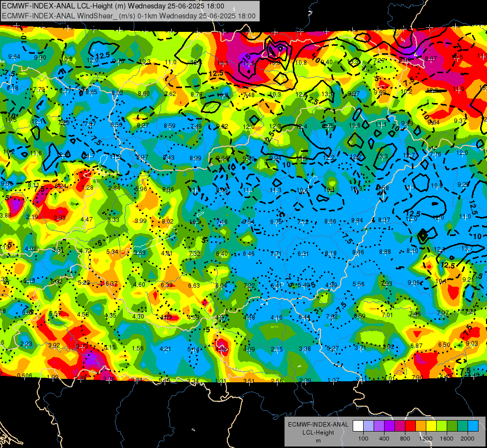Click the 7.62 wind shear value
This screenshot has height=448, width=487.
pyautogui.click(x=170, y=94)
